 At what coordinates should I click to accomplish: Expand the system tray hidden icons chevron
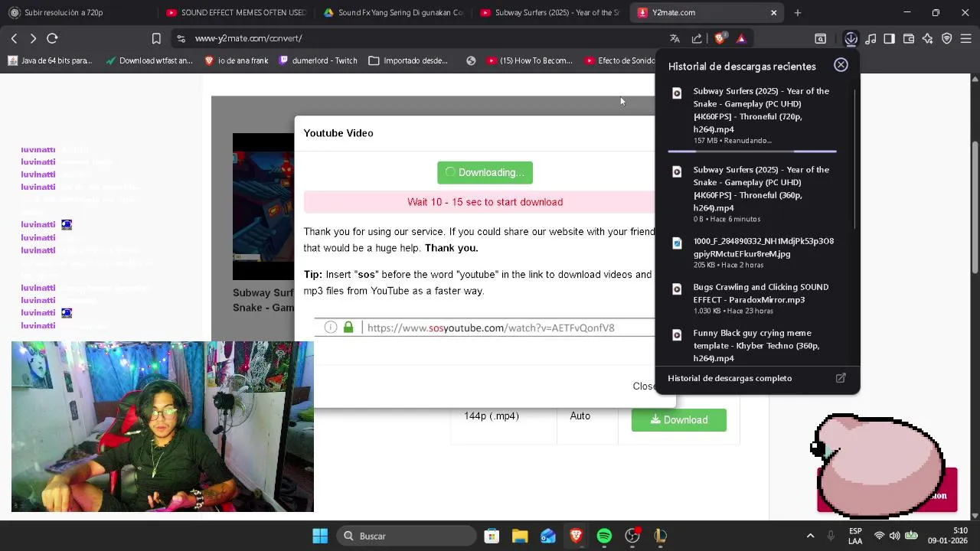[810, 536]
